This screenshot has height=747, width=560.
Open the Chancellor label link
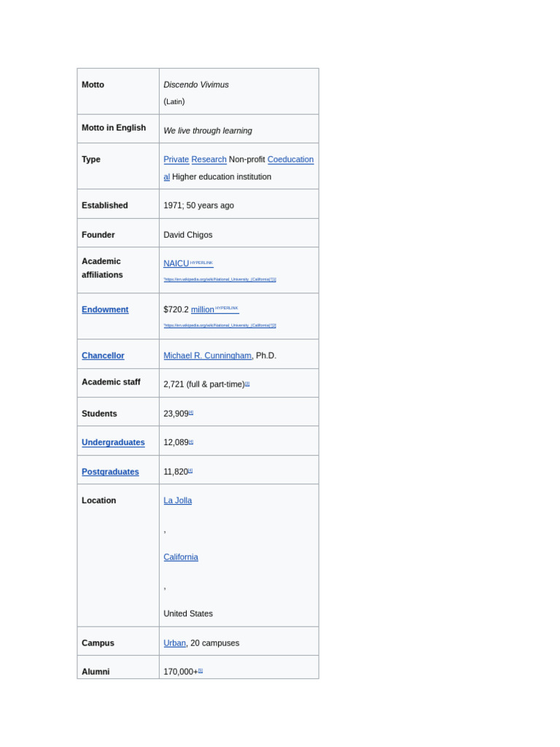[103, 355]
